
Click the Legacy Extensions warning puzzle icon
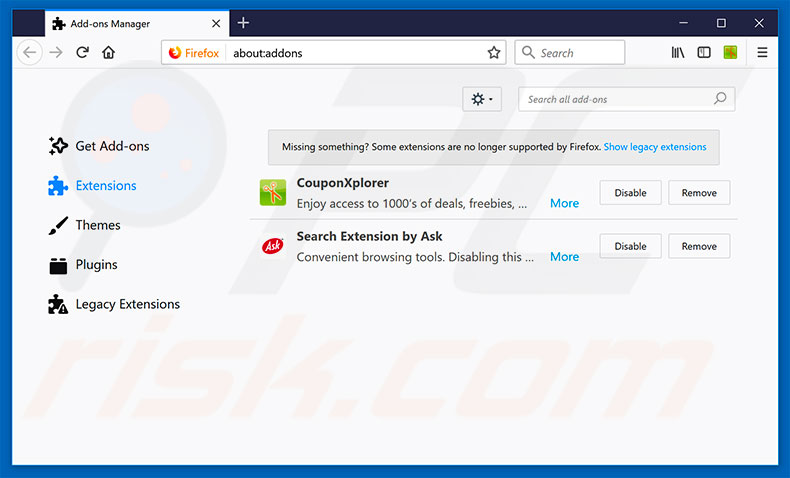58,304
